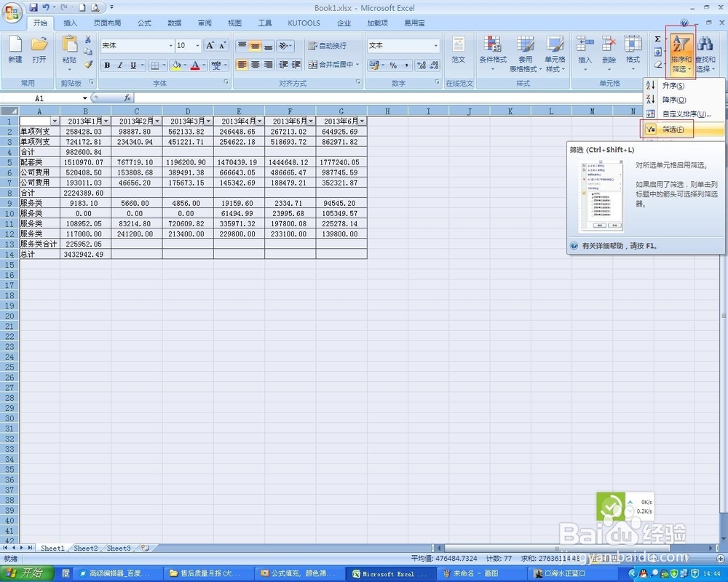The width and height of the screenshot is (728, 582).
Task: Switch to the 数据 ribbon tab
Action: (x=174, y=23)
